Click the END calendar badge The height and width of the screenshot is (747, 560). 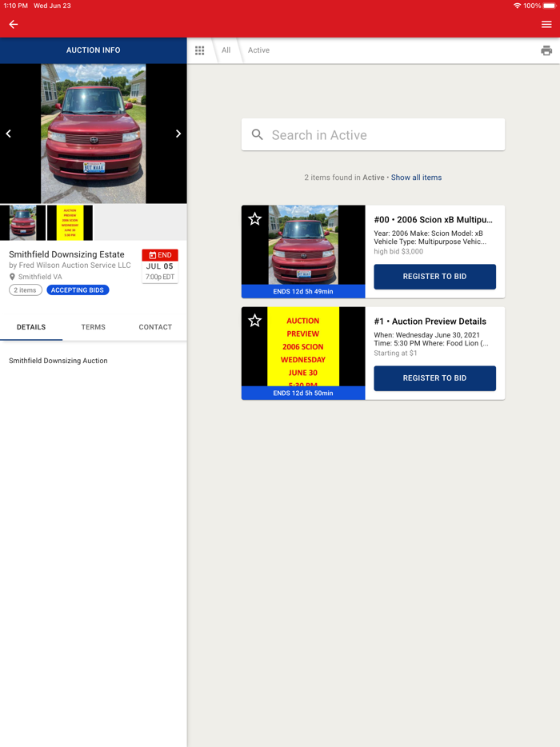(x=160, y=255)
